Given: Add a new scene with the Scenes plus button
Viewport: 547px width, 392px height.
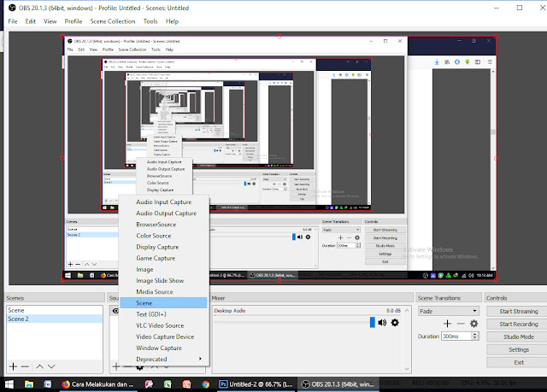Looking at the screenshot, I should tap(13, 366).
